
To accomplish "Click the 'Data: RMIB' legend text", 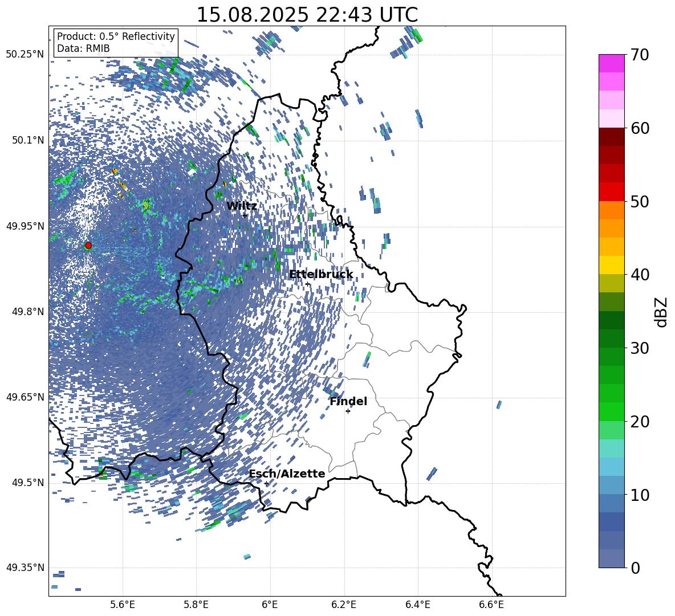I will point(83,48).
